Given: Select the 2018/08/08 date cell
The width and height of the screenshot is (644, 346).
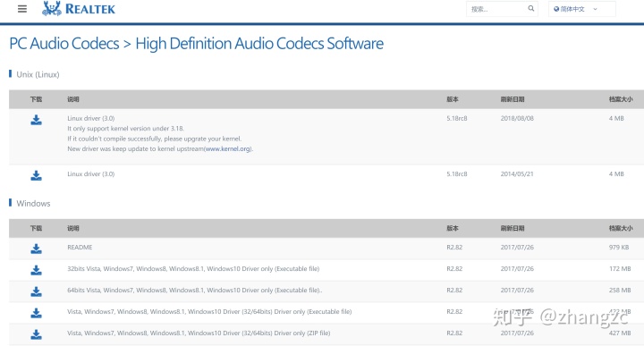Looking at the screenshot, I should [517, 118].
